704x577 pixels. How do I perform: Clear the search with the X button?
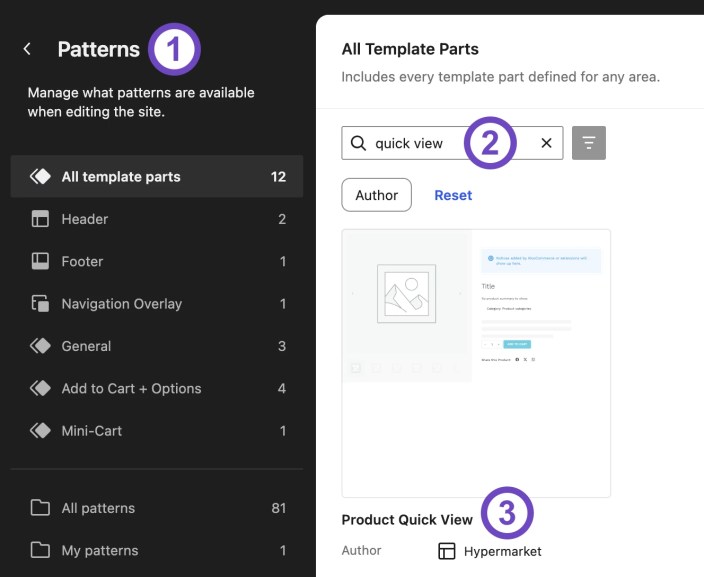pos(546,143)
